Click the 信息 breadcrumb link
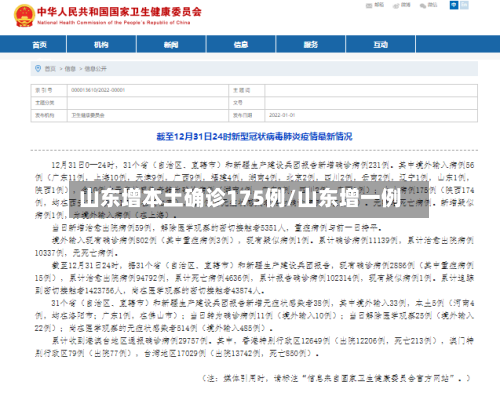 point(70,69)
